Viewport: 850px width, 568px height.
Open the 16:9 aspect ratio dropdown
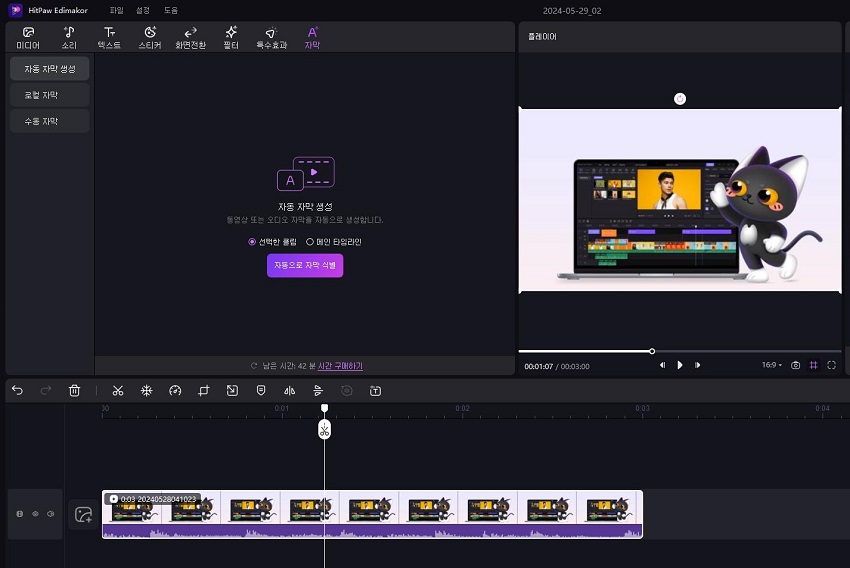point(771,366)
